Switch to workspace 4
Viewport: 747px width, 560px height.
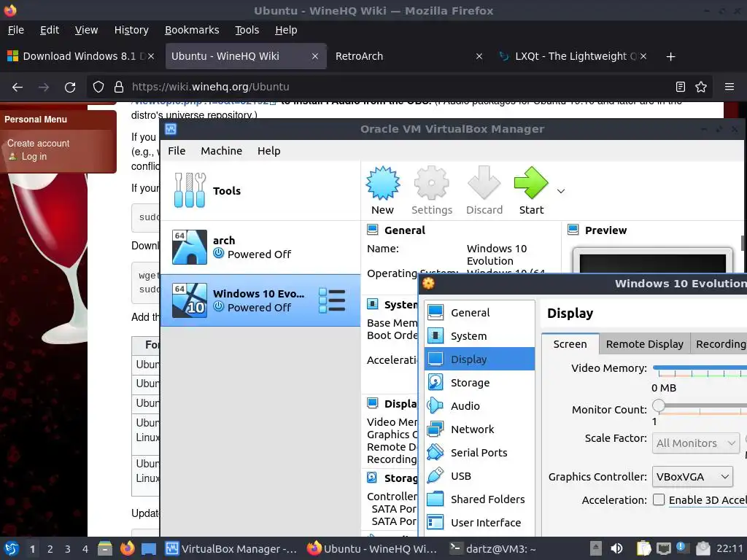click(85, 549)
